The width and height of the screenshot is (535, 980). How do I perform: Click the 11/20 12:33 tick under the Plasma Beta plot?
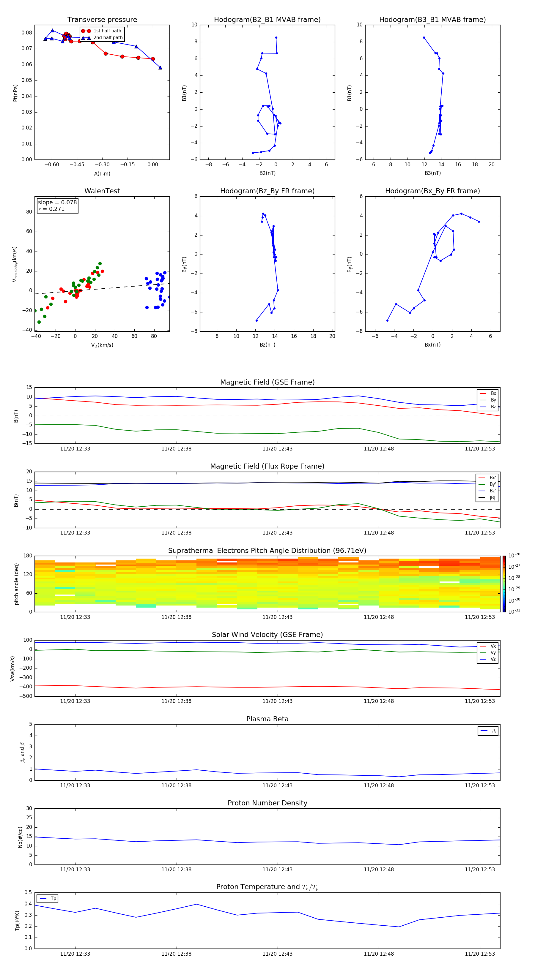coord(75,785)
